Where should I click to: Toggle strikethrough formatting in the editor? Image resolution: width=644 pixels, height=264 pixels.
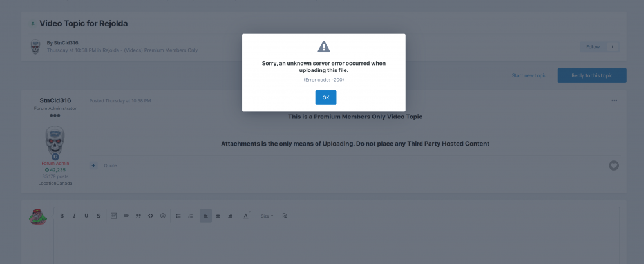pos(98,216)
